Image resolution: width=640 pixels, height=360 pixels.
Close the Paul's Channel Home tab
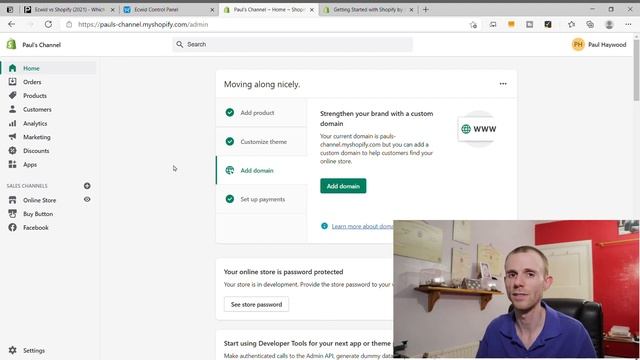[312, 10]
